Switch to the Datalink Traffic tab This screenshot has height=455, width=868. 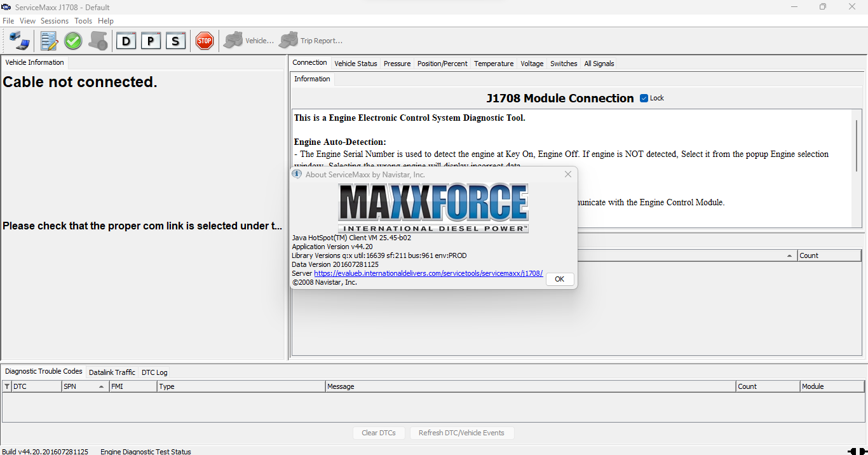(x=112, y=372)
